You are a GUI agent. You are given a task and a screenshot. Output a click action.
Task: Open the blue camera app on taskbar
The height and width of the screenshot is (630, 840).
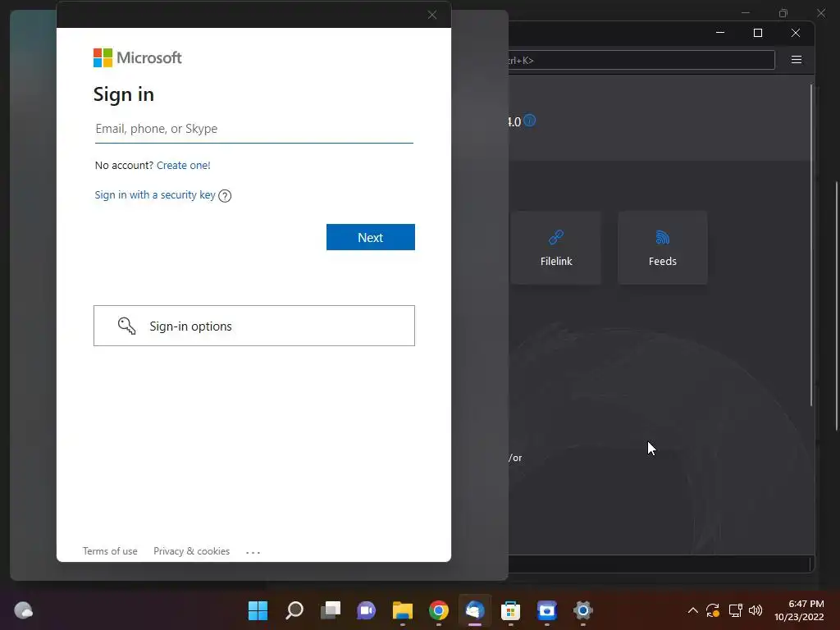click(547, 610)
